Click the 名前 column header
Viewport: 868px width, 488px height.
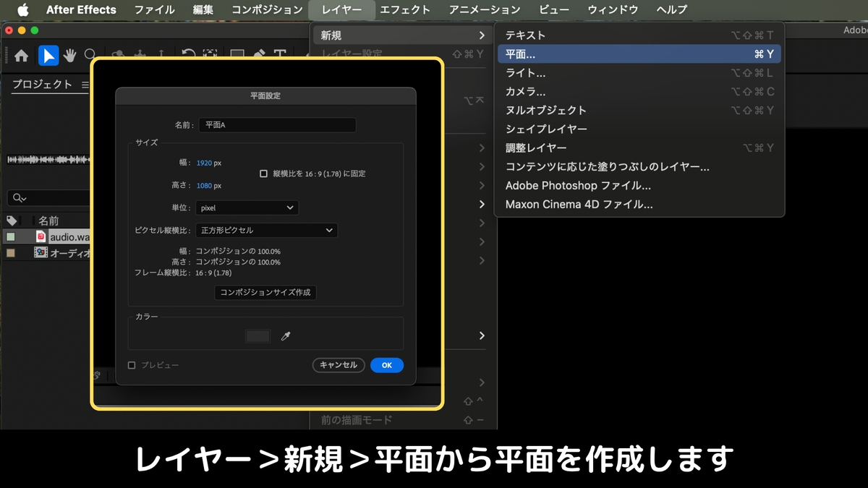click(x=49, y=221)
